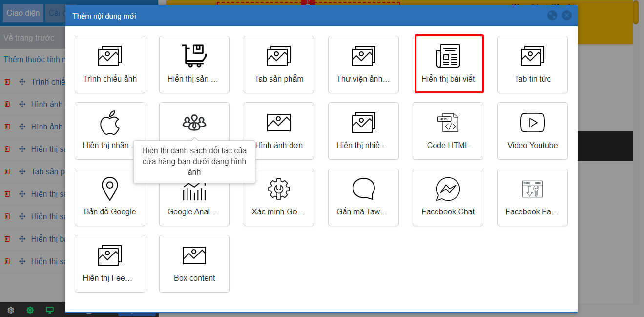Pick the Gắn mã Tawk speech bubble icon
The image size is (644, 317).
pyautogui.click(x=363, y=189)
